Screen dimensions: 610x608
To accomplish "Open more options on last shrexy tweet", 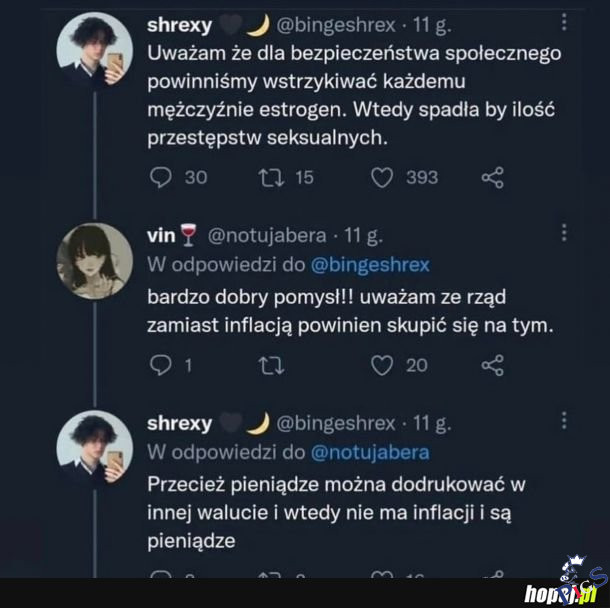I will point(564,421).
